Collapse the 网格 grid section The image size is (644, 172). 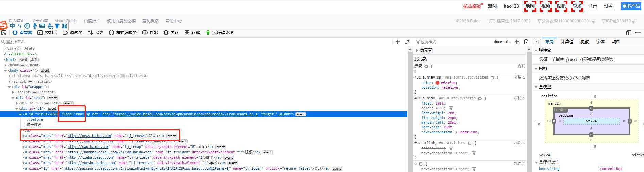click(x=536, y=69)
